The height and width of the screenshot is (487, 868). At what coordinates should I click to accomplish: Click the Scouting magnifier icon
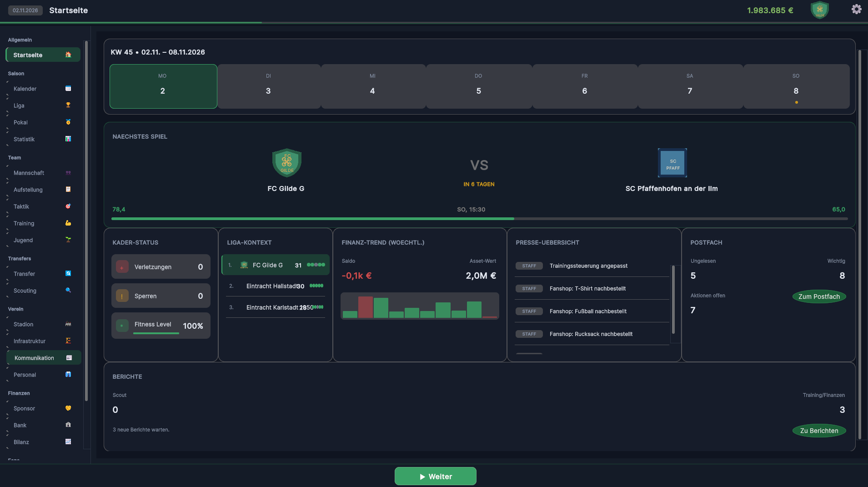[x=68, y=290]
